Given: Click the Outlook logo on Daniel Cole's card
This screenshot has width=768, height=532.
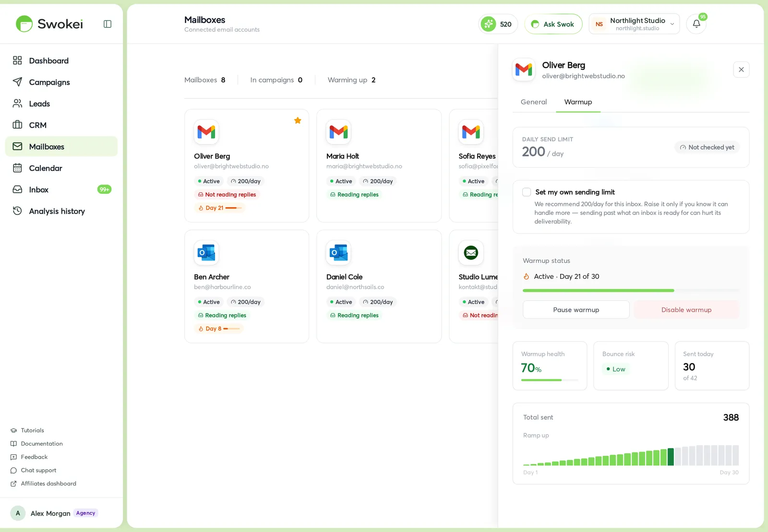Looking at the screenshot, I should click(x=338, y=252).
